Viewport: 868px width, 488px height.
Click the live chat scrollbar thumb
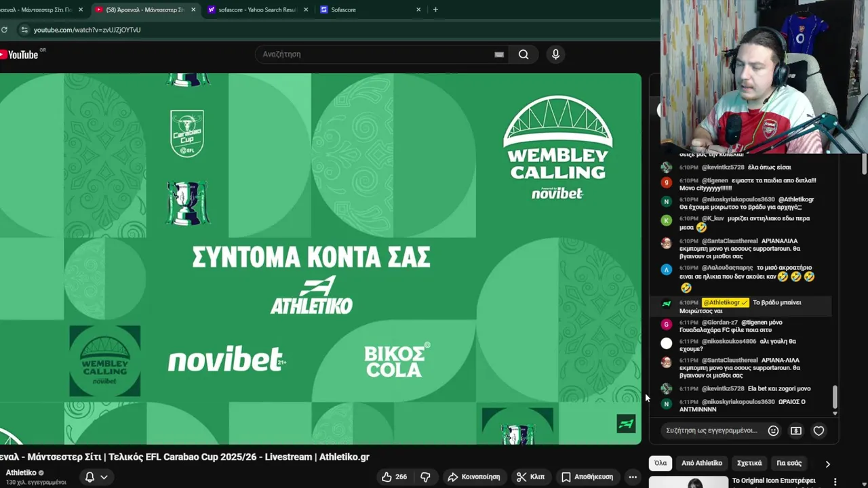click(835, 396)
